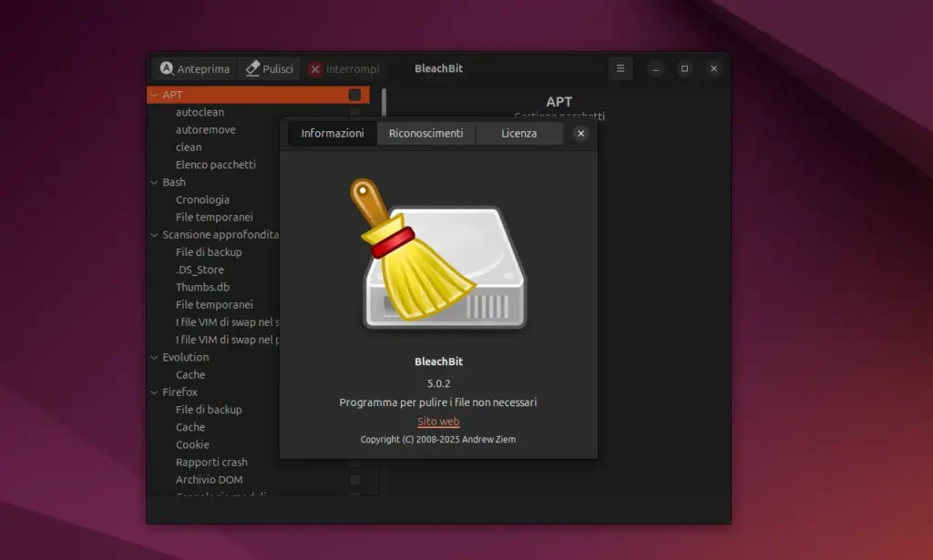
Task: Click the Interrompi stop icon
Action: [317, 68]
